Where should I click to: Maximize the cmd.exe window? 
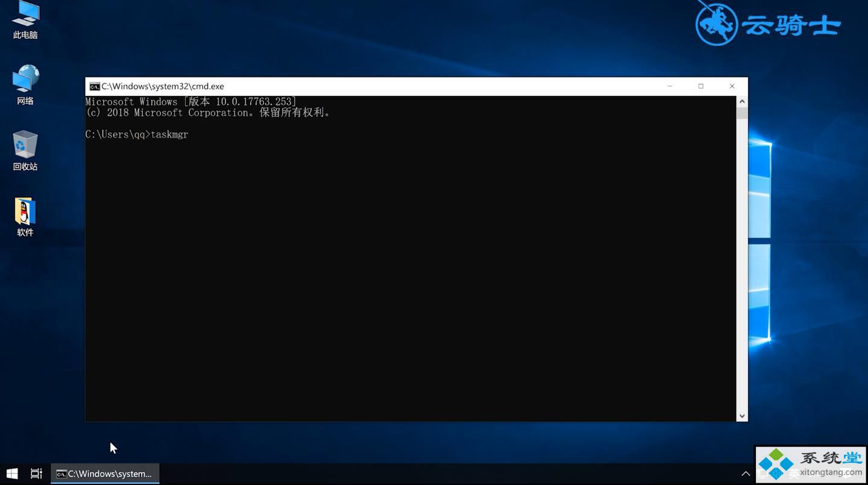(x=701, y=86)
